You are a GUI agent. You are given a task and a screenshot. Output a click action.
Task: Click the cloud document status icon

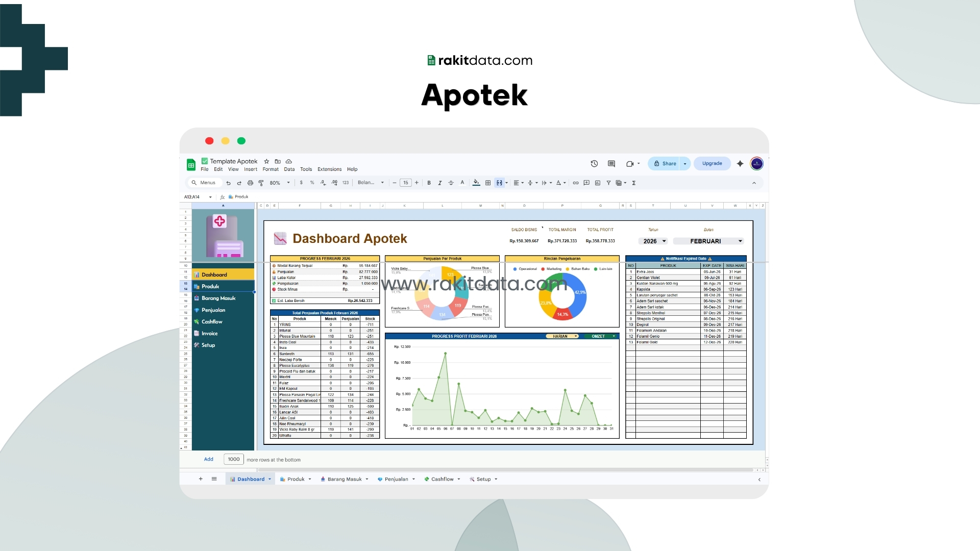coord(289,161)
